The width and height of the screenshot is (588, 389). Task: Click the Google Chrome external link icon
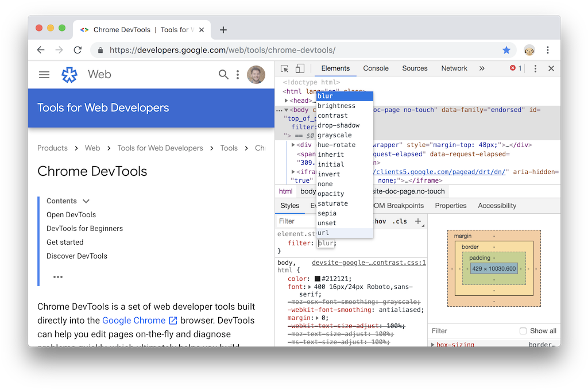pos(173,321)
